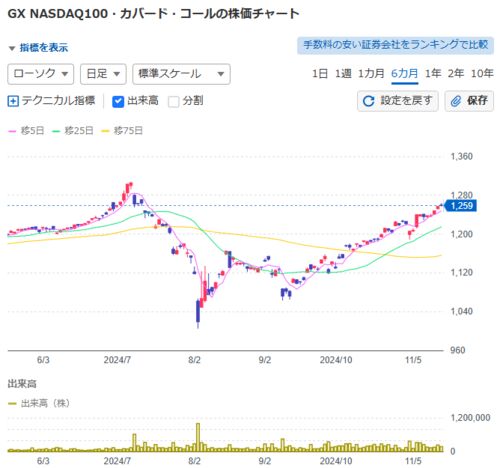This screenshot has width=500, height=468.
Task: Select the 6カ月 range tab
Action: coord(404,73)
